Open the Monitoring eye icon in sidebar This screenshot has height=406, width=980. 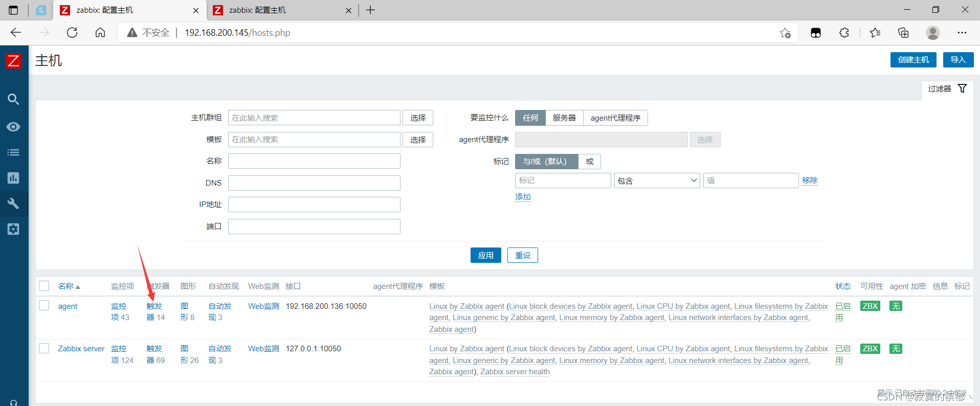(14, 126)
